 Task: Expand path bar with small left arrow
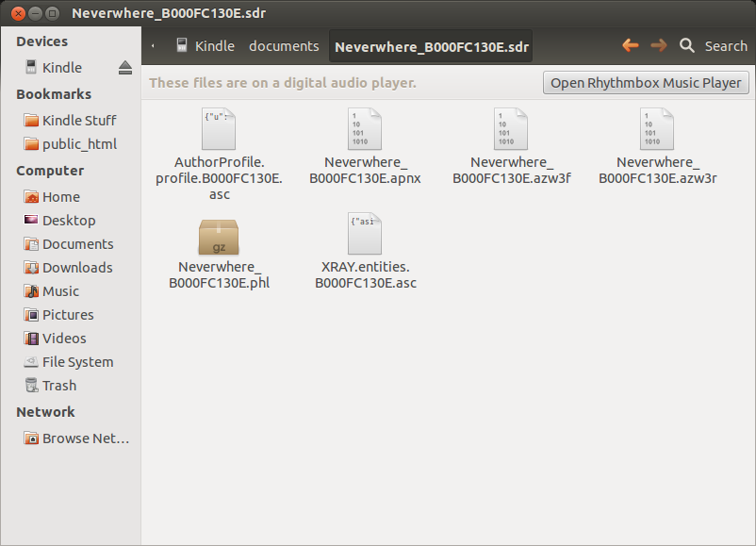point(153,46)
